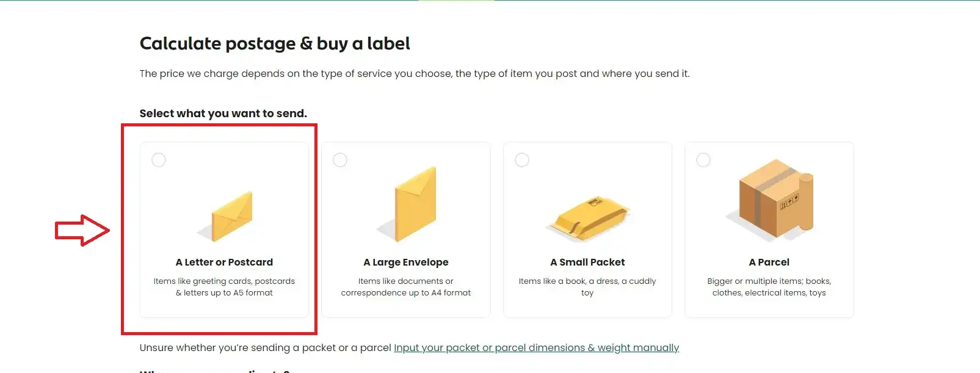Click the 'A Small Packet' title
The image size is (980, 373).
587,262
